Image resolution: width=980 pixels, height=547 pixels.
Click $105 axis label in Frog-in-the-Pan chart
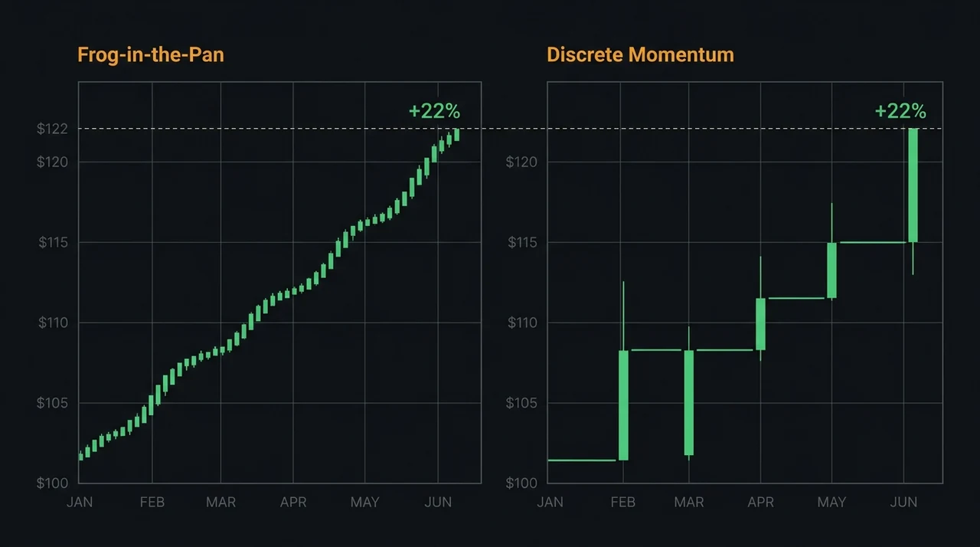click(x=53, y=403)
